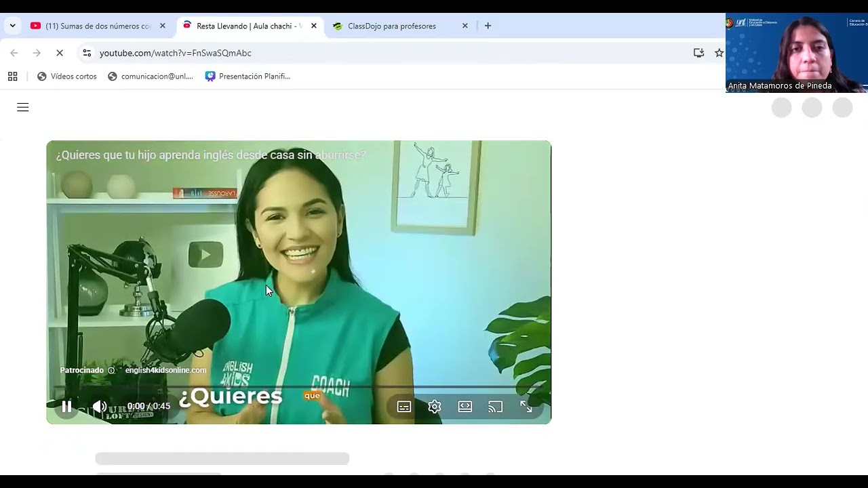868x488 pixels.
Task: Open the Chrome apps grid shortcut
Action: [12, 77]
